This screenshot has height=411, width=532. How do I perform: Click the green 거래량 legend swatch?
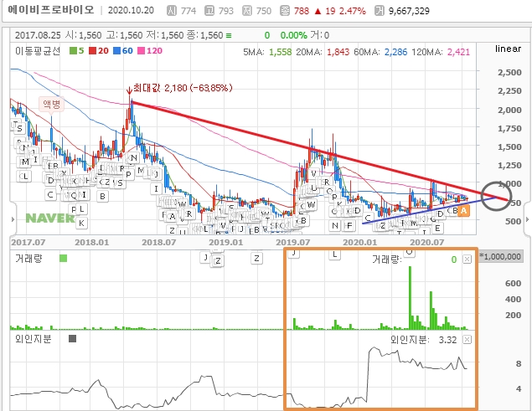coord(63,259)
